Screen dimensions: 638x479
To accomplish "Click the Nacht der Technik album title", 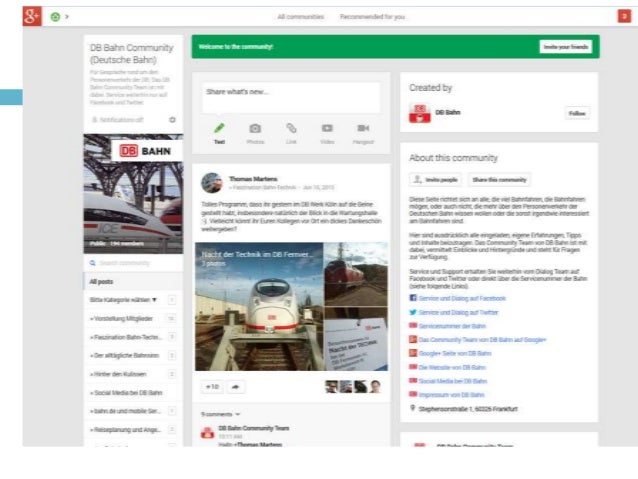I will (x=258, y=254).
